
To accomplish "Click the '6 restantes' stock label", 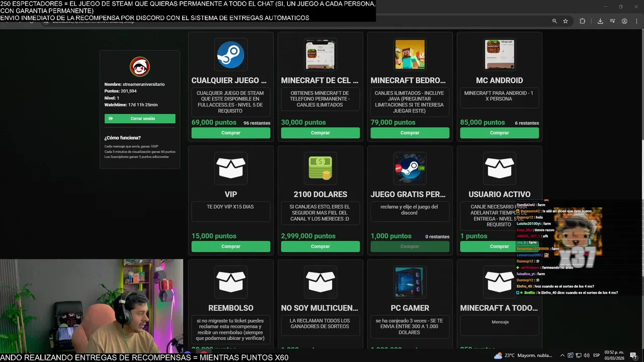I will (x=527, y=123).
